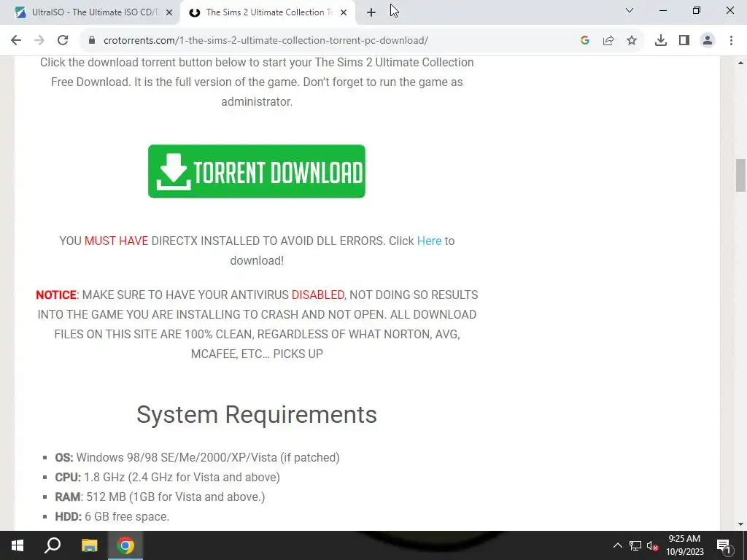This screenshot has width=747, height=560.
Task: Restore down the Chrome window
Action: click(697, 10)
